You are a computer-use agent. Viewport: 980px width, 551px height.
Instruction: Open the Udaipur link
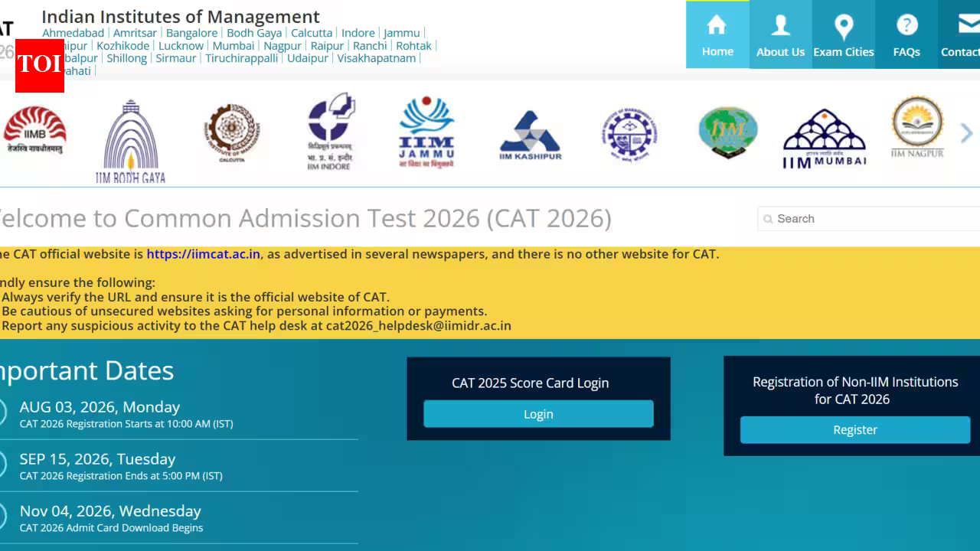coord(308,58)
